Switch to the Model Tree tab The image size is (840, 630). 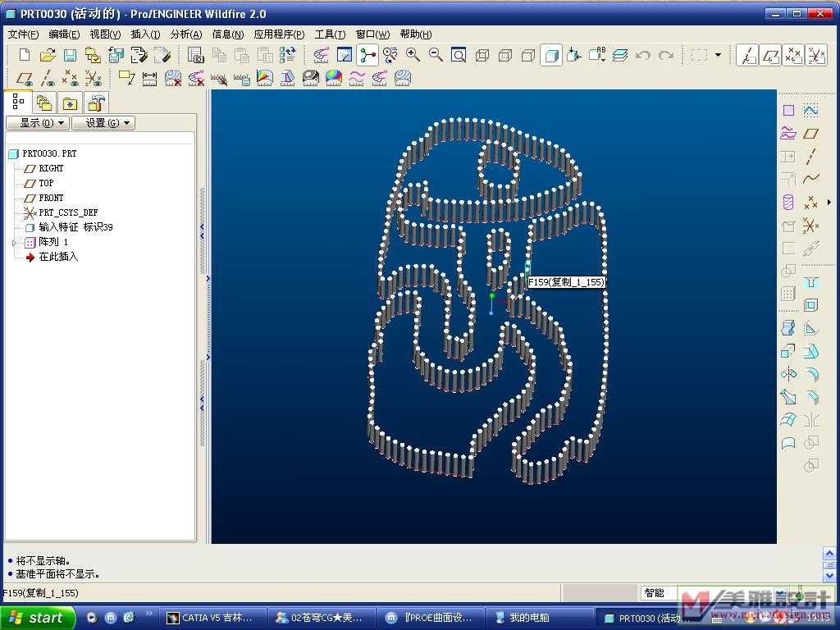pos(18,101)
